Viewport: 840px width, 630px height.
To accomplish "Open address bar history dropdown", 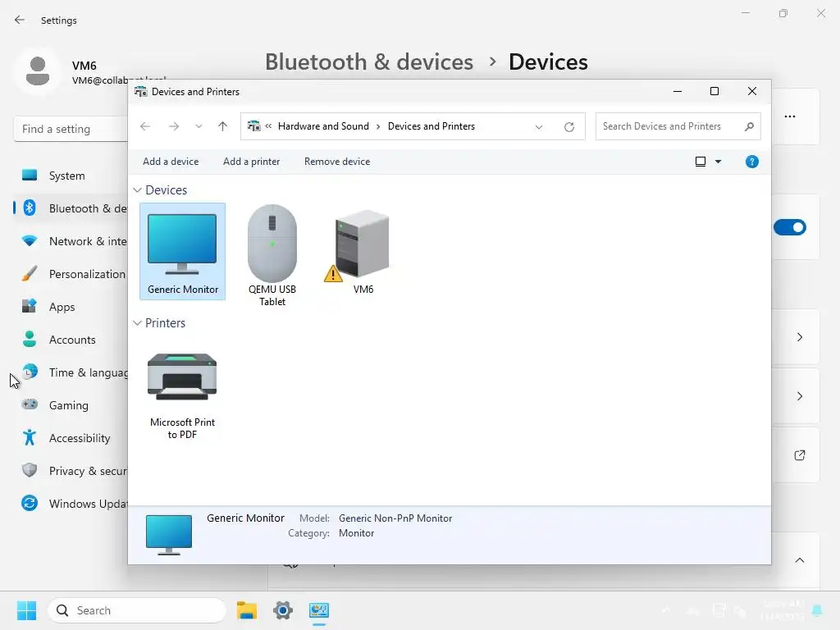I will tap(539, 127).
